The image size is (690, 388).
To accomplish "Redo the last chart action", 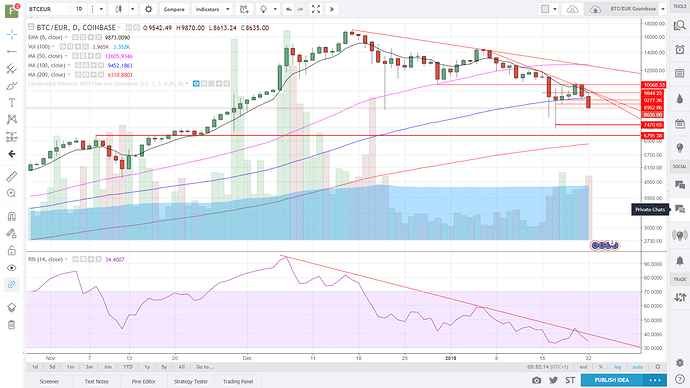I will coord(300,9).
